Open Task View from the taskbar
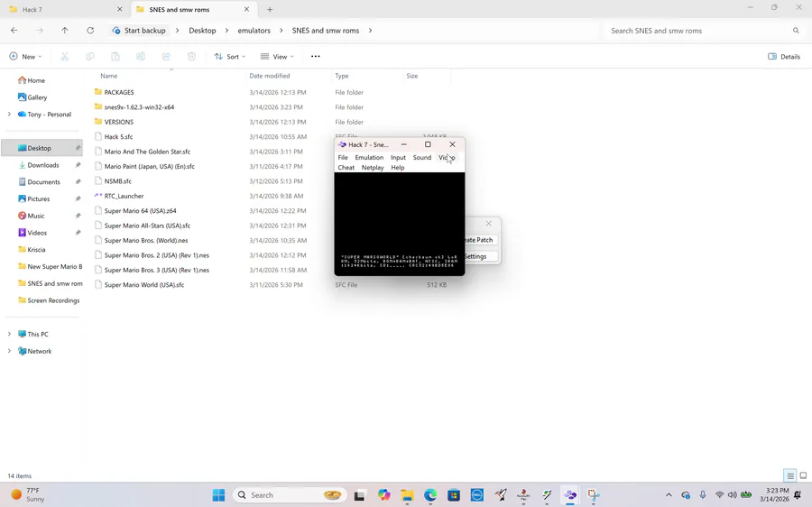812x507 pixels. [x=359, y=495]
